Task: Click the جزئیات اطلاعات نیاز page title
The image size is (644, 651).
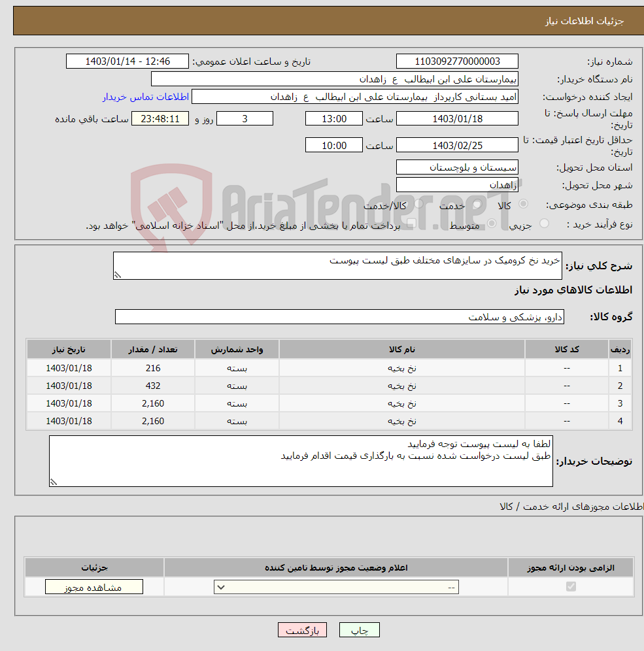Action: click(x=585, y=21)
